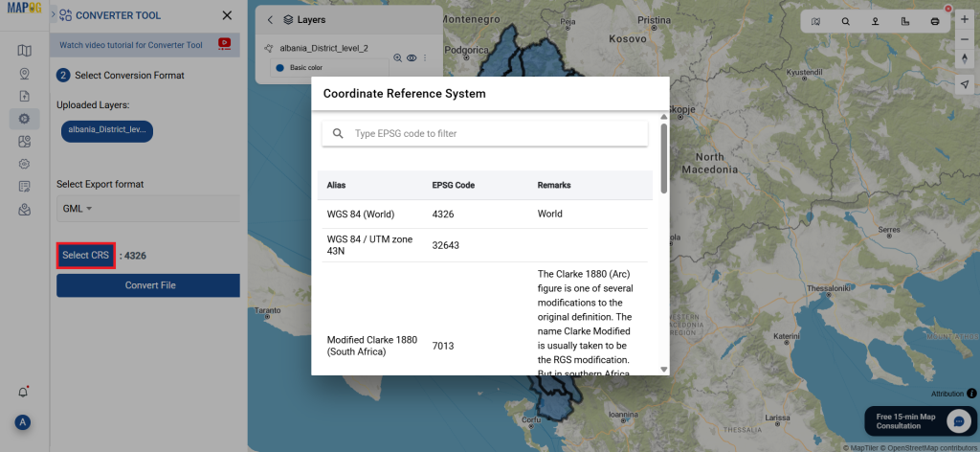The image size is (980, 452).
Task: Click the Alias column header
Action: pyautogui.click(x=336, y=186)
